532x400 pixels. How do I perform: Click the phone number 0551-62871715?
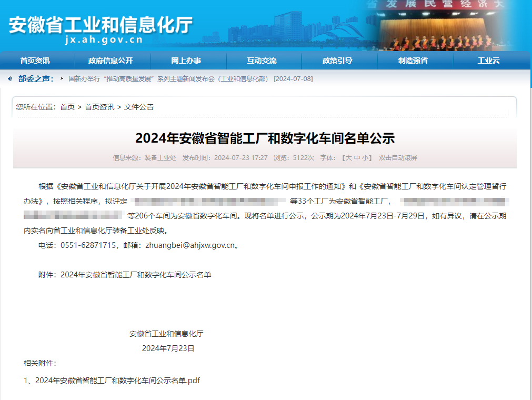(x=88, y=245)
